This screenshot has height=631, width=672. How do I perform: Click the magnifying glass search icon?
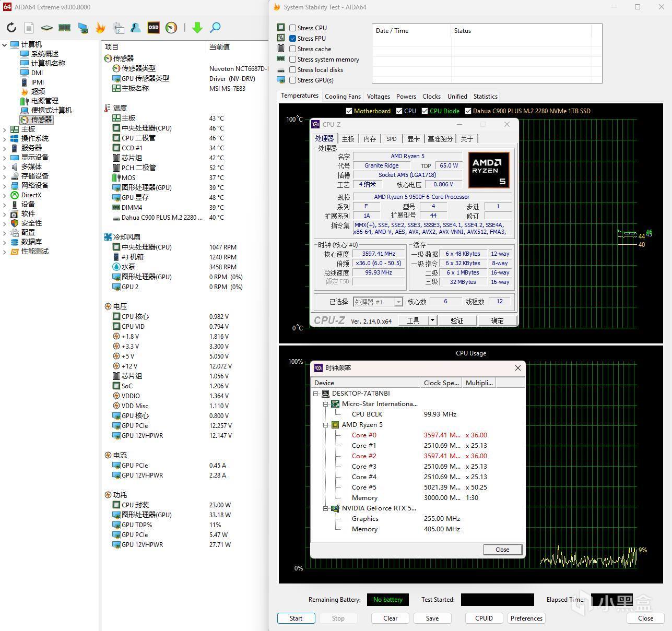click(215, 28)
